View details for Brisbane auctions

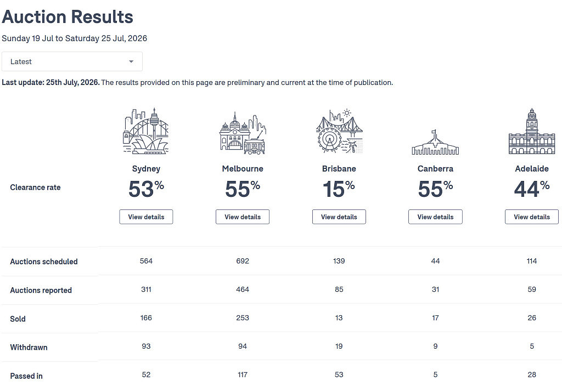[339, 217]
